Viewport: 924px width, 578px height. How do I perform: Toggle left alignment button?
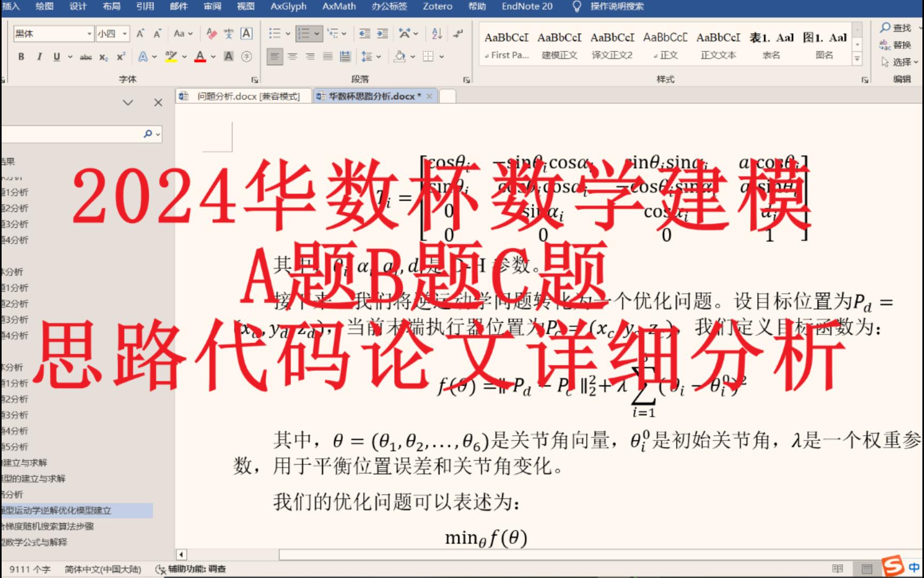274,56
